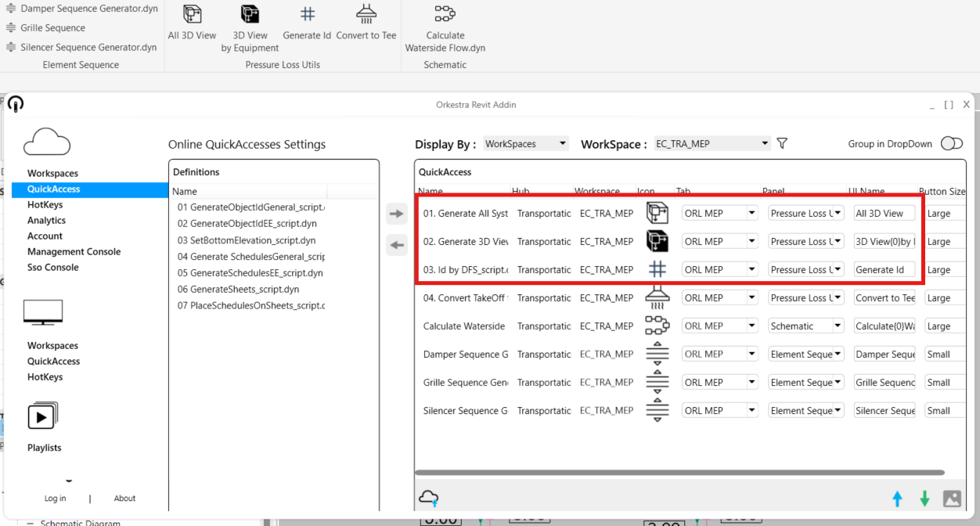Move selected row down with green arrow

(924, 499)
